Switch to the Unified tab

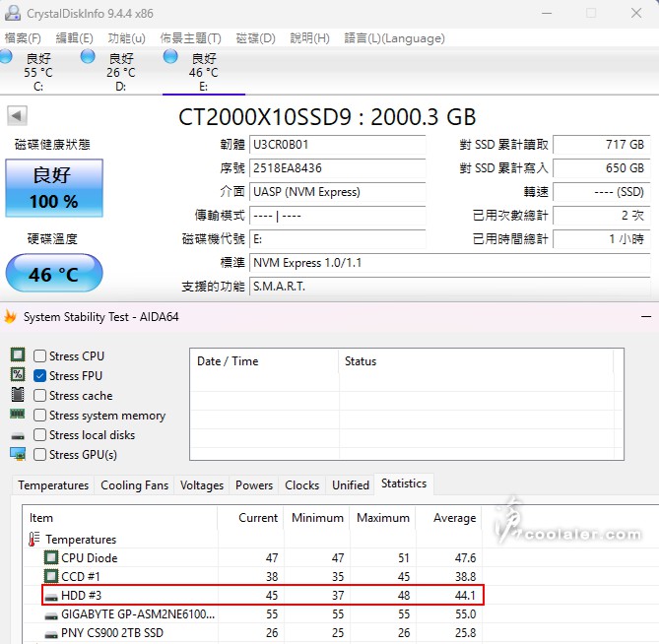(351, 485)
